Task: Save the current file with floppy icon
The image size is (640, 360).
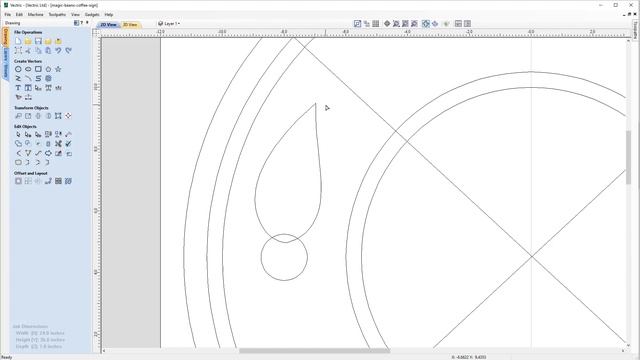Action: click(x=38, y=41)
